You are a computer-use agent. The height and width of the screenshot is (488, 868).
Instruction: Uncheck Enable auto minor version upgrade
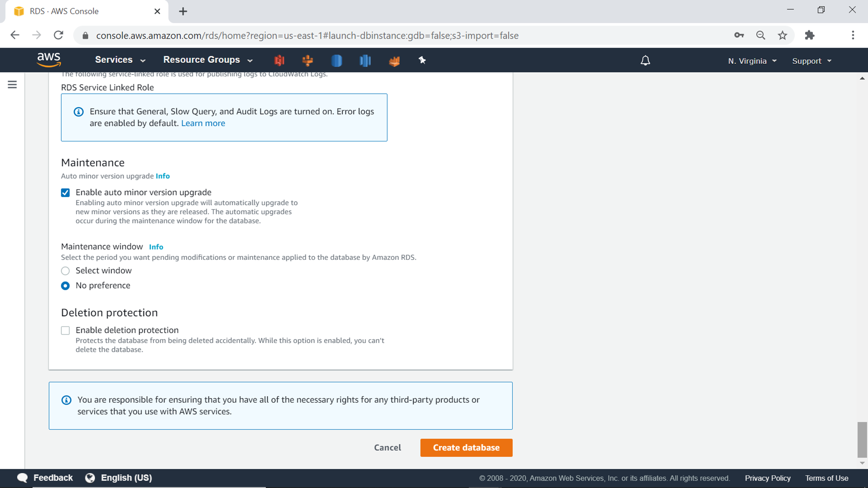(66, 193)
